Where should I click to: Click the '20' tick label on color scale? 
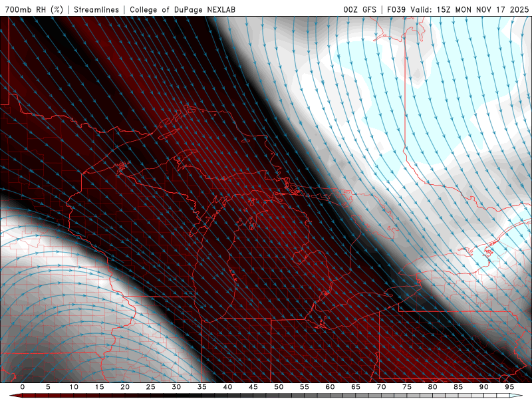point(125,387)
